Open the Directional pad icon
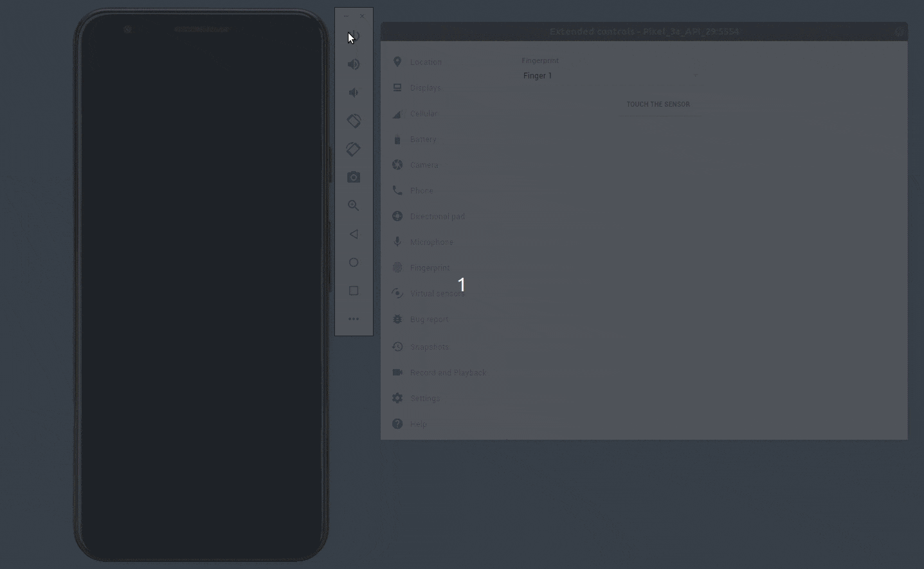 [x=397, y=216]
